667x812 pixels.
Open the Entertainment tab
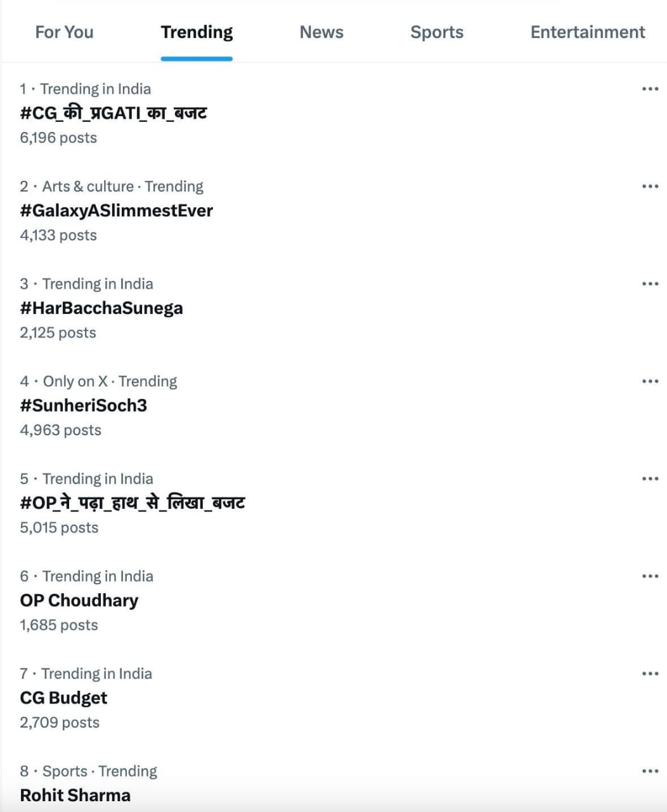(586, 32)
